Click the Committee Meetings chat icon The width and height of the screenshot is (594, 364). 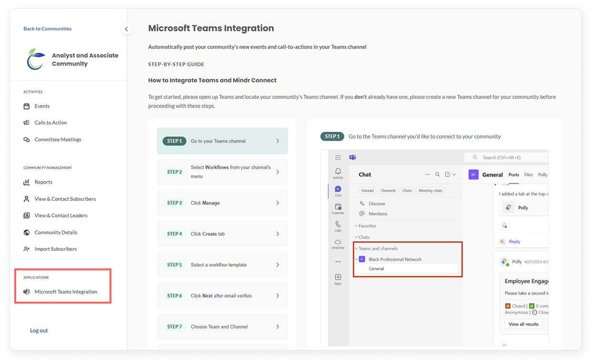point(27,139)
